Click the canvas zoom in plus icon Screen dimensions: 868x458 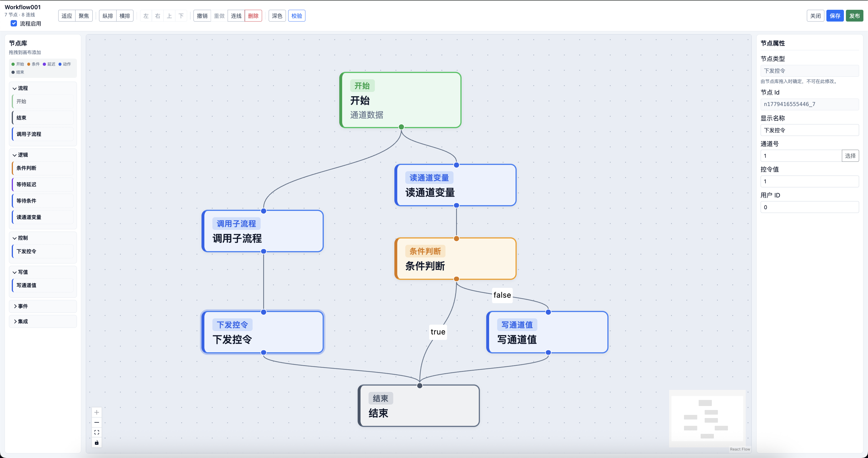[x=97, y=412]
